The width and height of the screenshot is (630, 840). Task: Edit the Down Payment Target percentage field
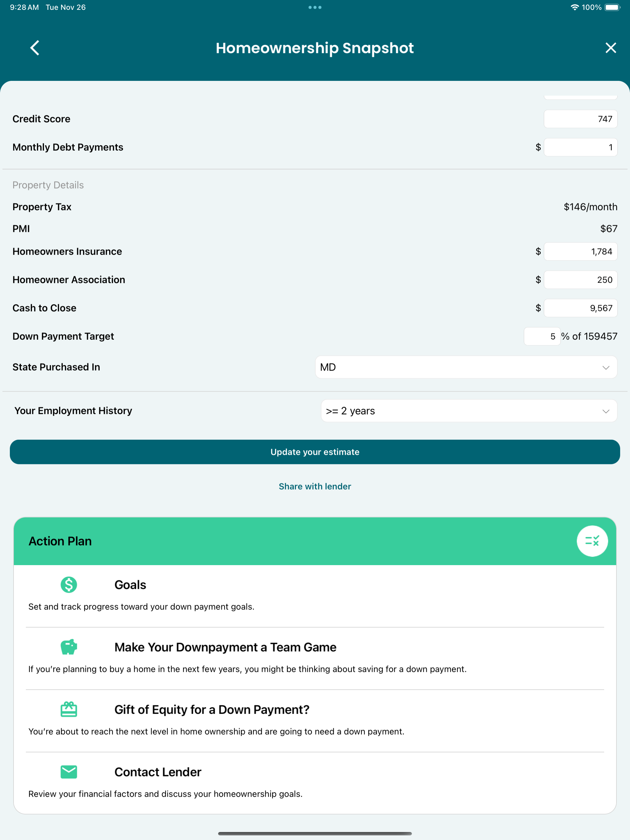coord(542,336)
